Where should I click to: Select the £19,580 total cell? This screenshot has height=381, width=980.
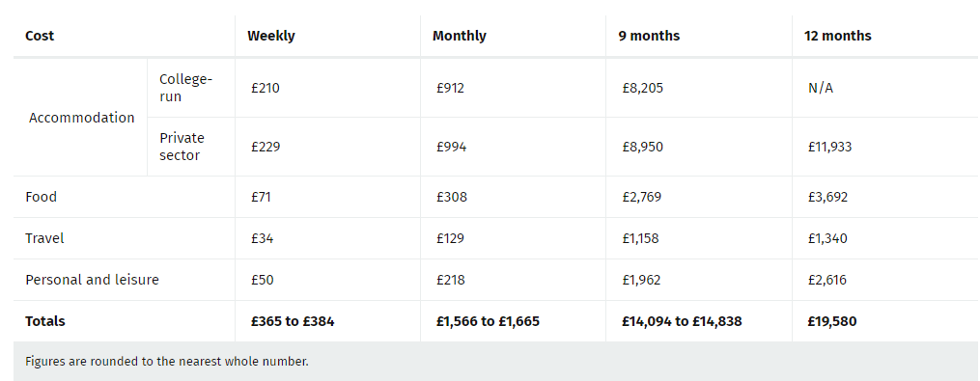[x=832, y=321]
